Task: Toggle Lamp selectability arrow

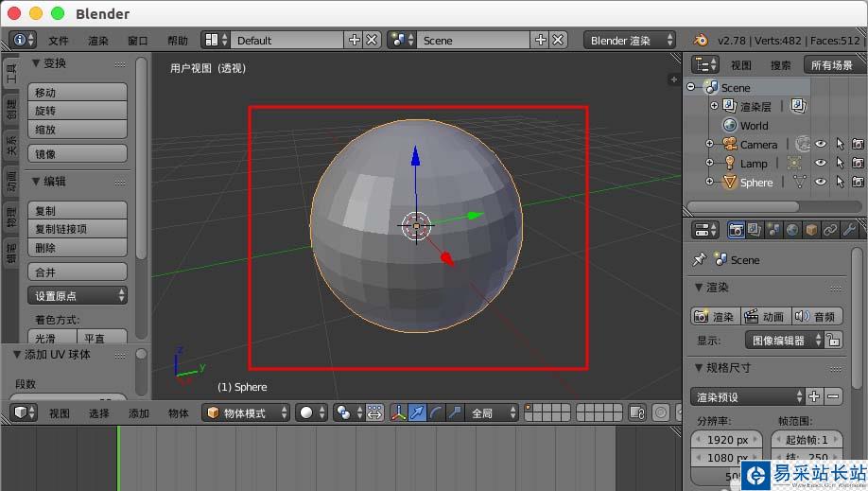Action: (x=840, y=163)
